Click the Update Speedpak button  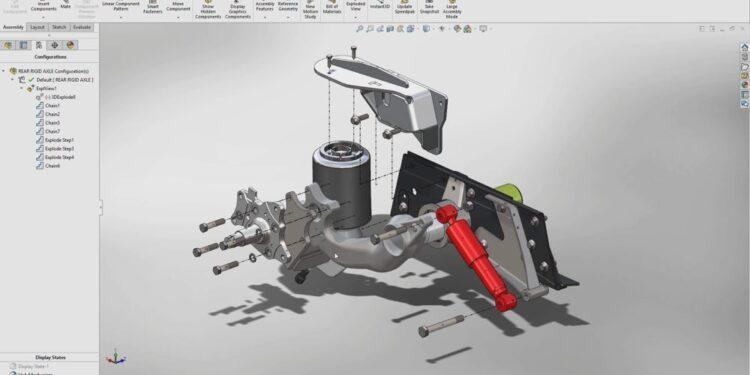[404, 7]
